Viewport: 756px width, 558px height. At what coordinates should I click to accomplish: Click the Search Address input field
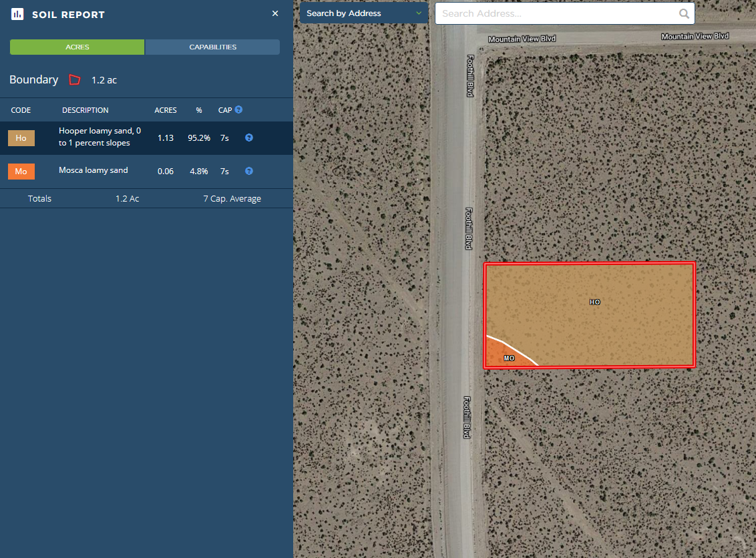558,13
